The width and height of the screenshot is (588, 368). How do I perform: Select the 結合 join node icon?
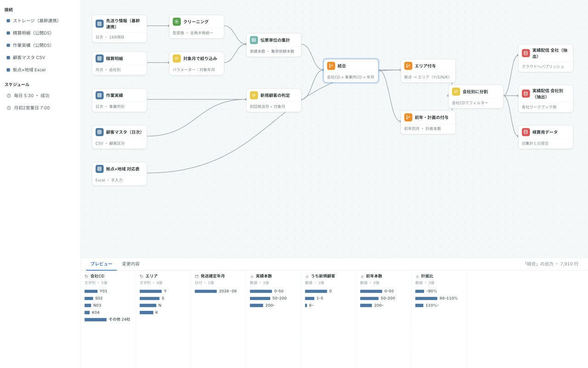pyautogui.click(x=331, y=66)
